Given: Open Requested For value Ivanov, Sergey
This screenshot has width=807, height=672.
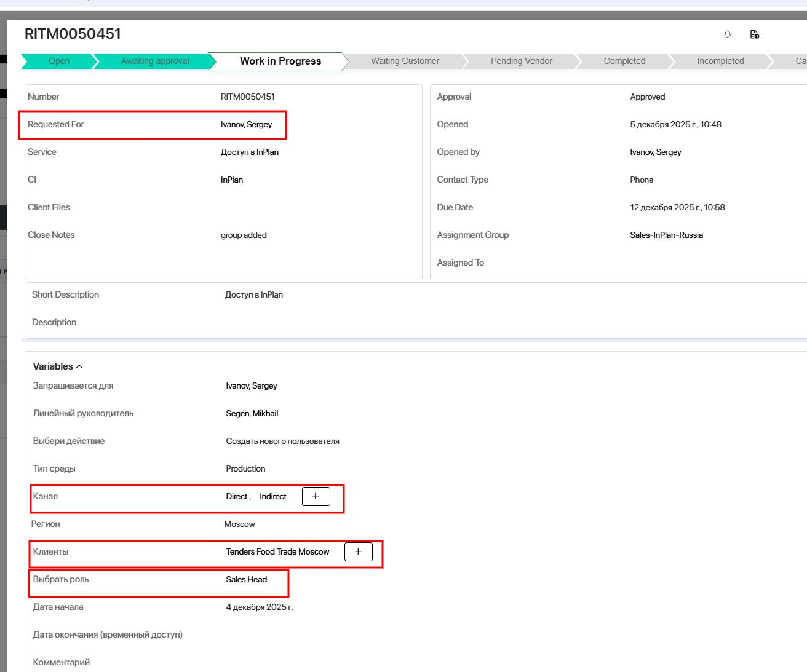Looking at the screenshot, I should pos(246,124).
